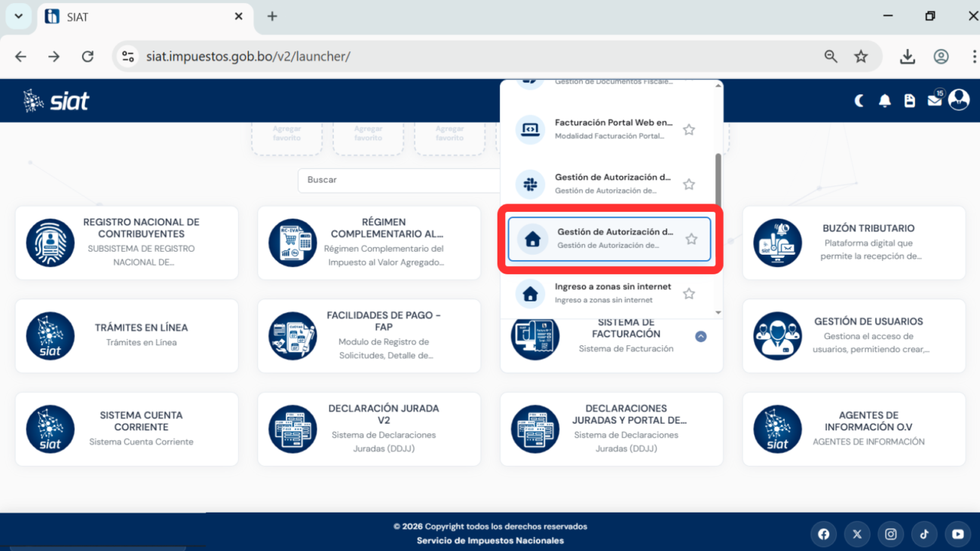Toggle dark mode moon icon

859,101
